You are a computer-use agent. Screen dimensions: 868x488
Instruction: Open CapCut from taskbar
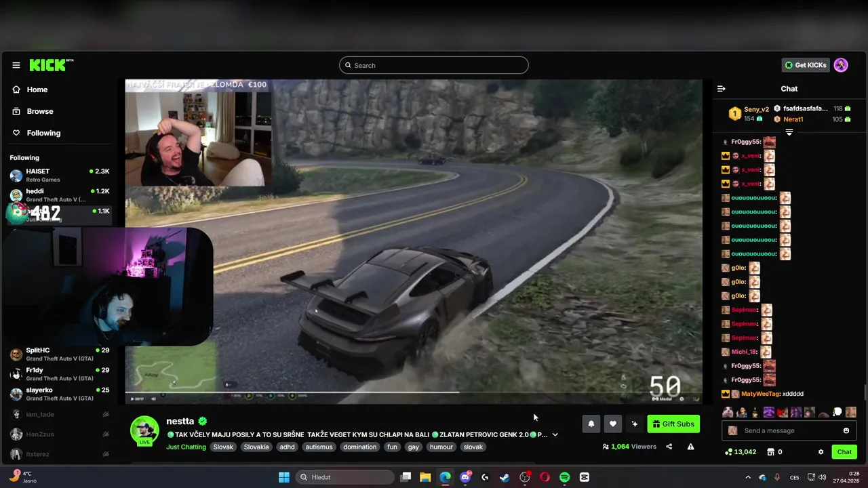point(584,477)
